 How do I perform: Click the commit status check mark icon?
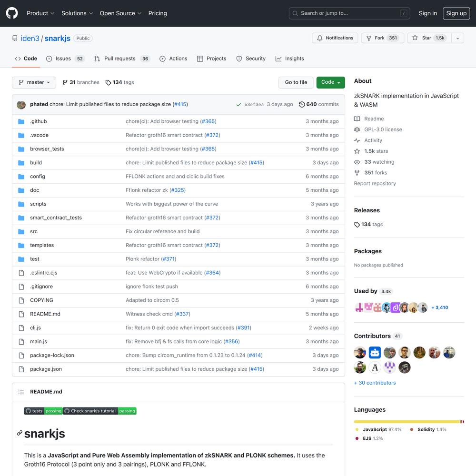238,104
